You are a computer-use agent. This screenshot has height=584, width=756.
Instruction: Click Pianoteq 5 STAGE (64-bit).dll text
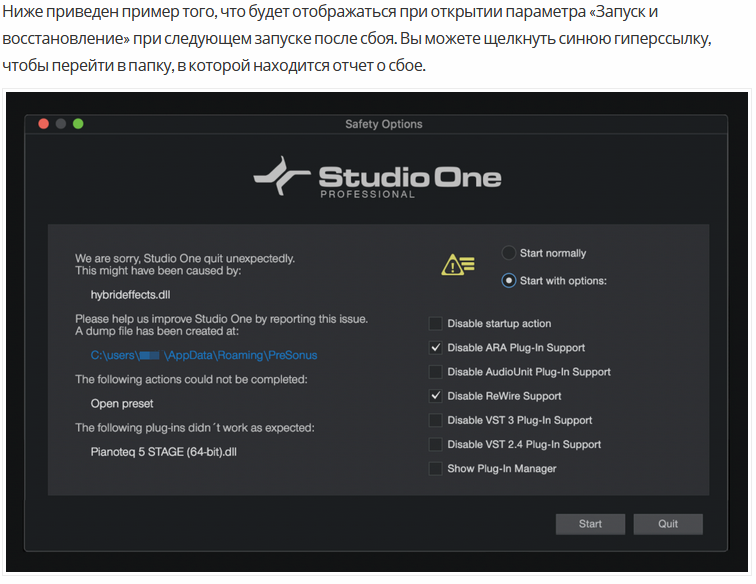point(163,452)
